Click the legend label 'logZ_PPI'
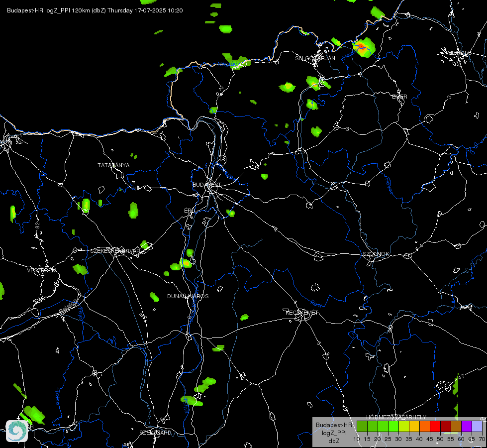This screenshot has height=448, width=487. click(x=334, y=433)
